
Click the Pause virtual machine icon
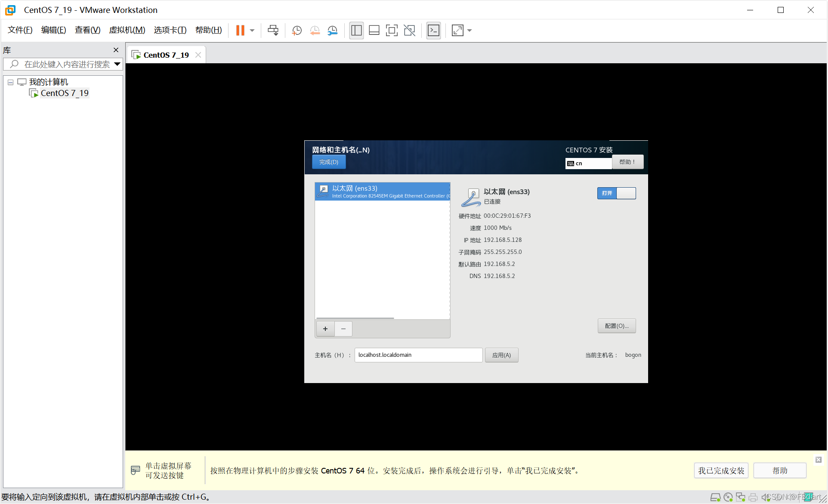tap(240, 31)
